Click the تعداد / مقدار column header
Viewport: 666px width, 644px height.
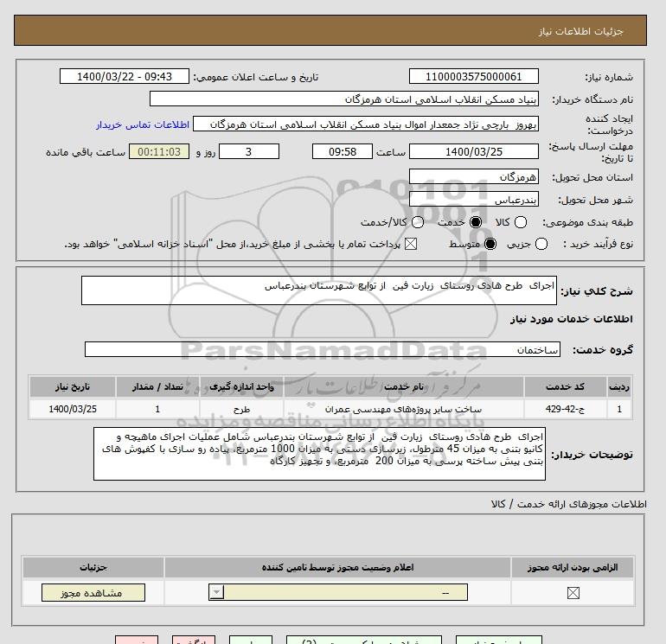tap(157, 386)
